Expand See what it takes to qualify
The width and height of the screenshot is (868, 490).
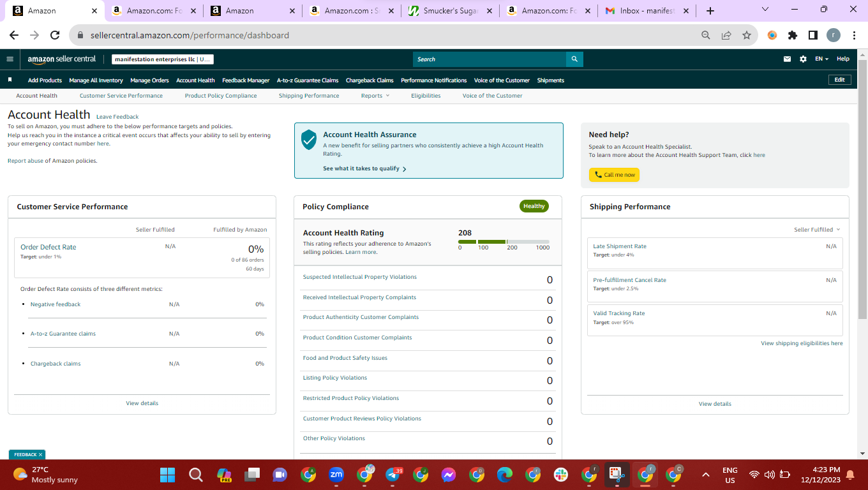coord(364,168)
